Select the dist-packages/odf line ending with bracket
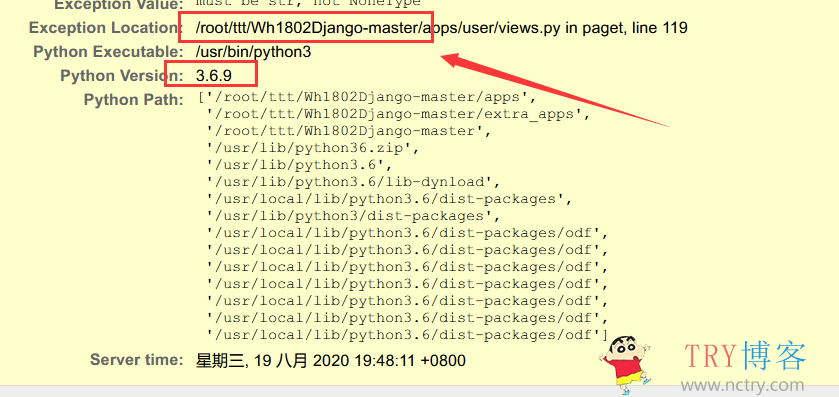 408,335
